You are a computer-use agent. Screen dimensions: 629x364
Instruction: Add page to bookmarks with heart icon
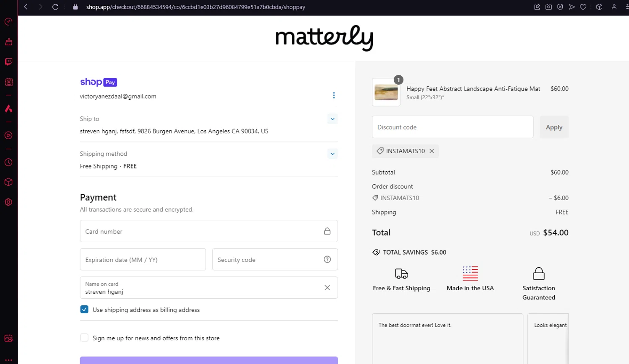pyautogui.click(x=583, y=7)
